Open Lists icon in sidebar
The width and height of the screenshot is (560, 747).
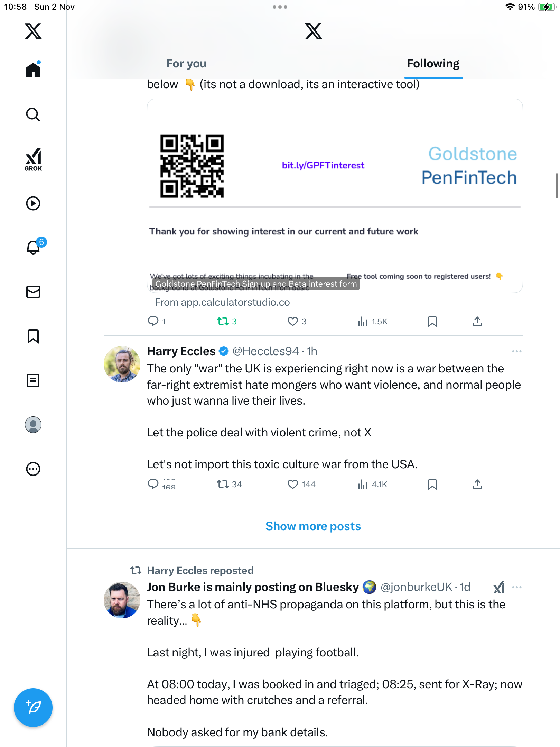[33, 380]
